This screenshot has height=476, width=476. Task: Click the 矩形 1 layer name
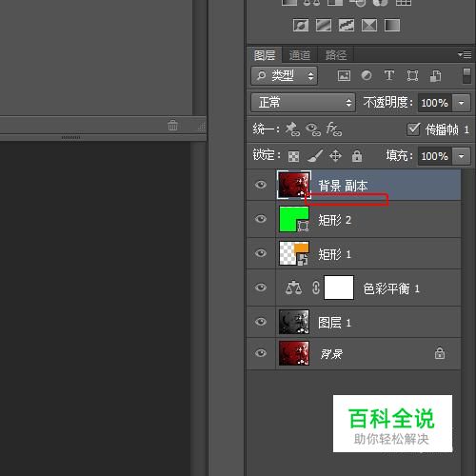point(334,254)
